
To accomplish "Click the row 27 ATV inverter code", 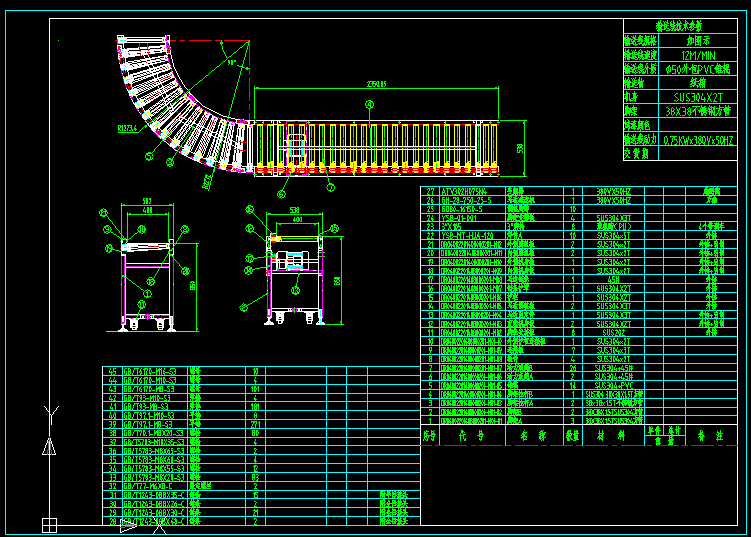I will [466, 191].
